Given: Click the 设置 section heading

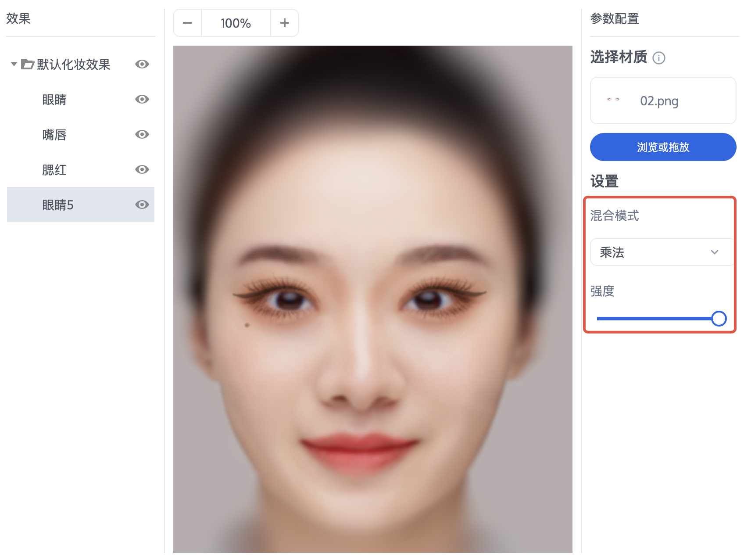Looking at the screenshot, I should 604,181.
